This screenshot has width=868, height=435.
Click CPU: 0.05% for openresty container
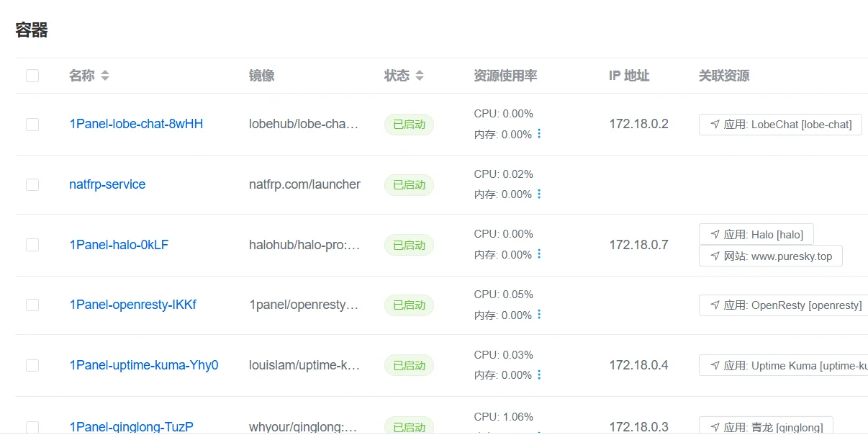click(504, 294)
